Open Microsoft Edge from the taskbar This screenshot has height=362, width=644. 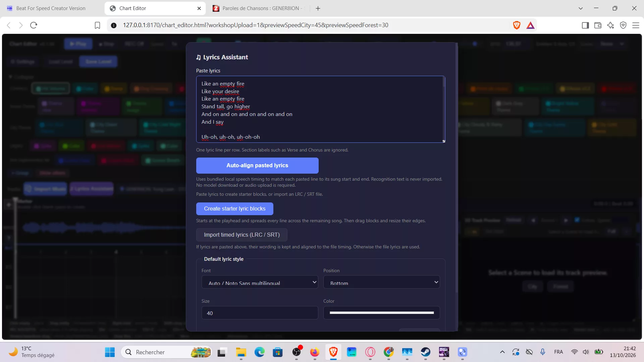click(x=259, y=352)
